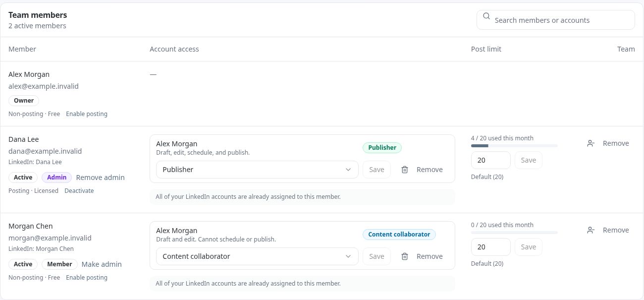
Task: Click the 4 / 20 used this month text
Action: (x=502, y=138)
